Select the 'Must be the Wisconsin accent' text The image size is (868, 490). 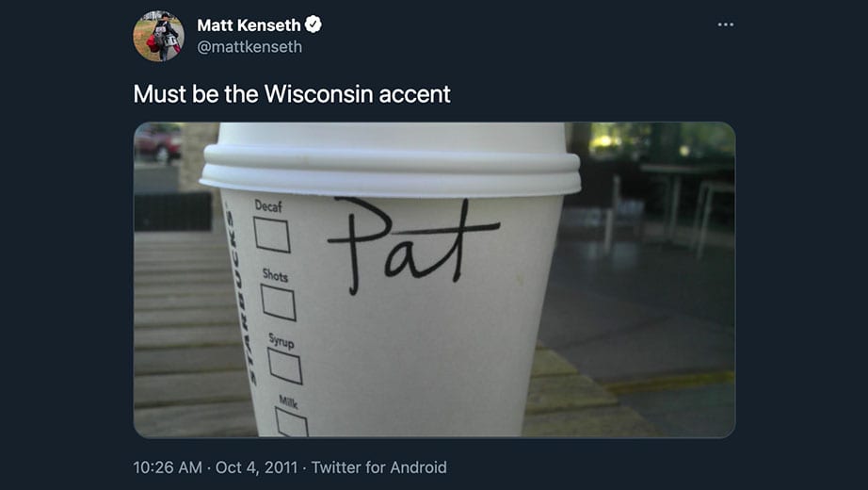pos(292,93)
